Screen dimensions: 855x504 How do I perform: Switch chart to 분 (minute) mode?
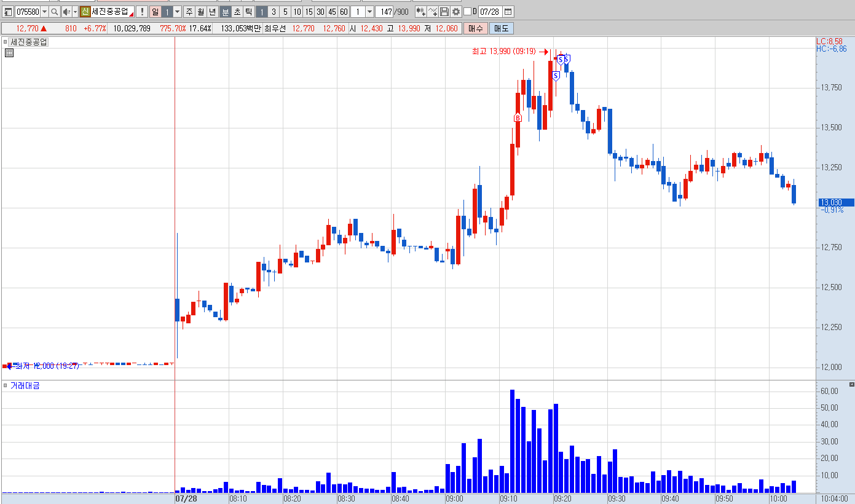tap(225, 12)
